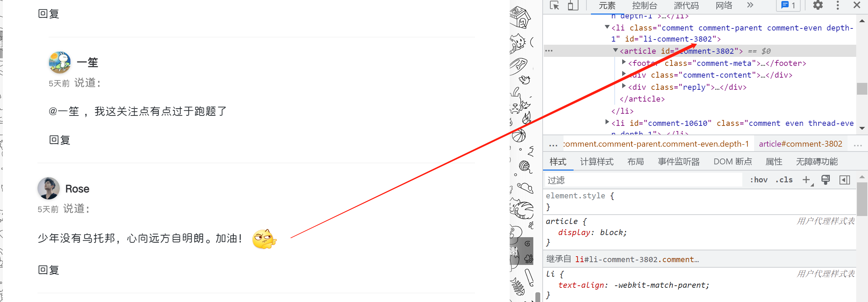Switch to the 控制台 tab
Image resolution: width=868 pixels, height=302 pixels.
click(x=644, y=6)
